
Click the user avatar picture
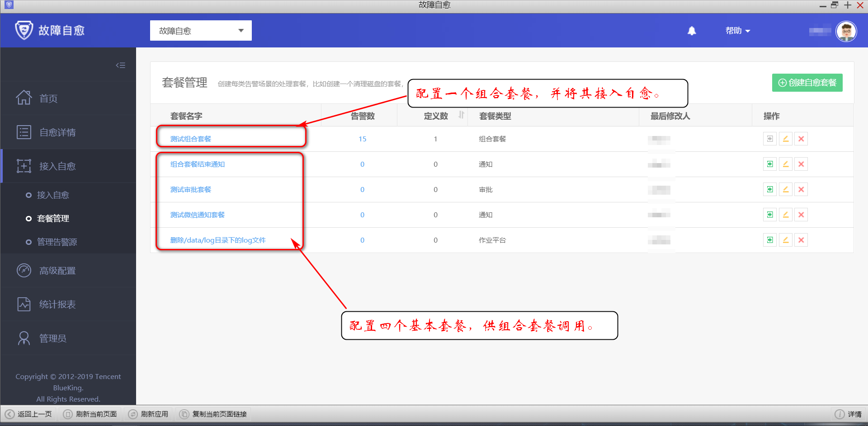(x=846, y=31)
